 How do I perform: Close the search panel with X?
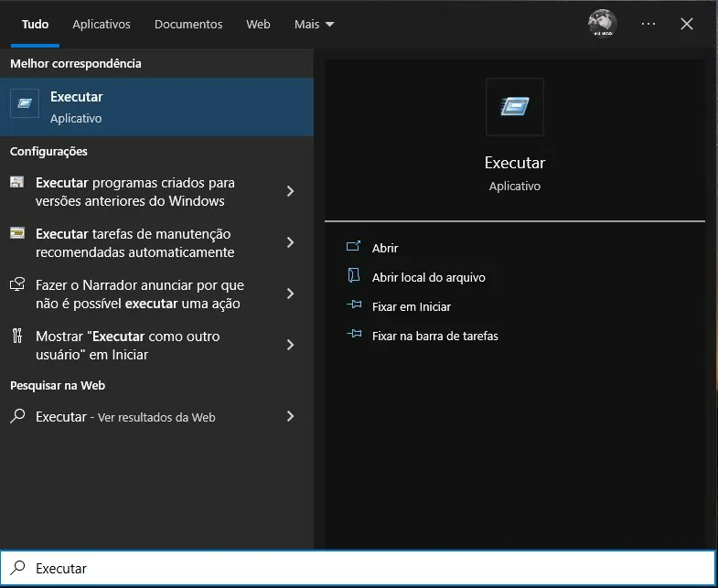pyautogui.click(x=687, y=24)
